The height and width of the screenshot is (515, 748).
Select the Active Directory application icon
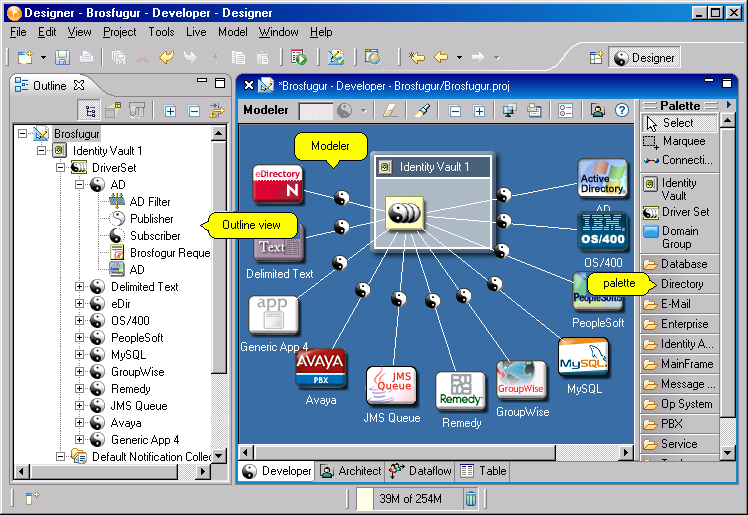pos(602,178)
